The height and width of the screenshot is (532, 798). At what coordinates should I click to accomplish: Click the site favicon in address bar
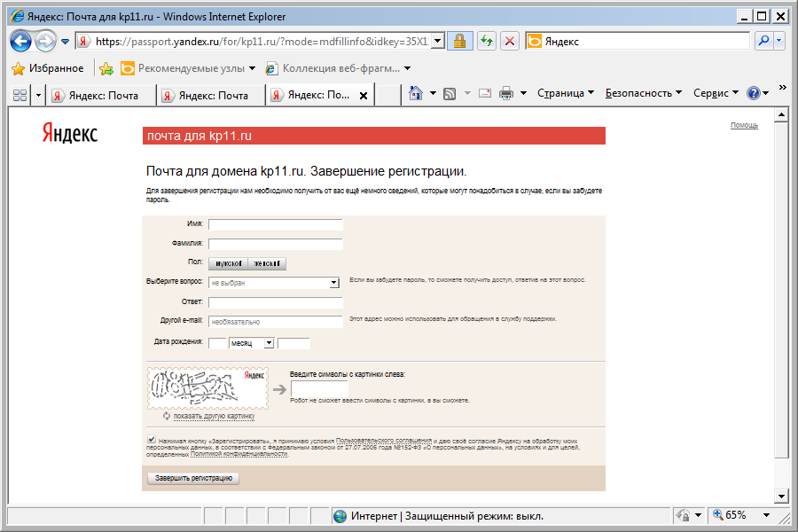(84, 42)
